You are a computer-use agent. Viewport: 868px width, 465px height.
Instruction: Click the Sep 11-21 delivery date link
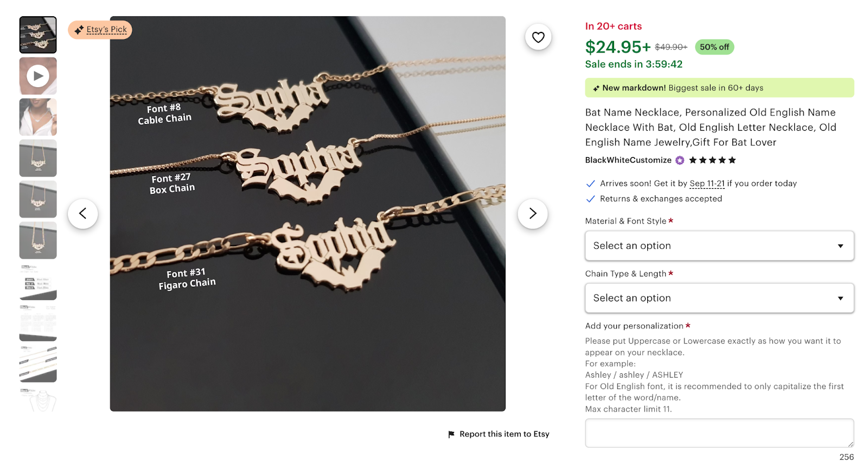pos(707,184)
